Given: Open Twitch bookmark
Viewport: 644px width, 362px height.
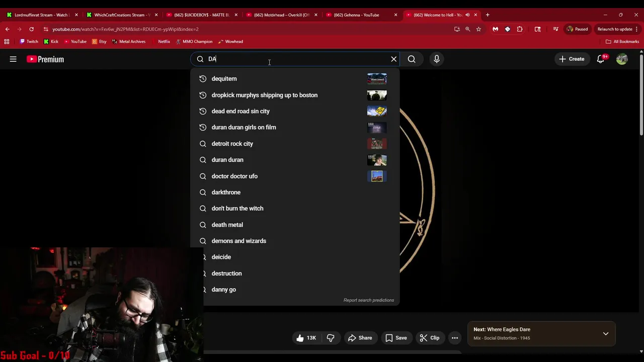Looking at the screenshot, I should (x=29, y=42).
